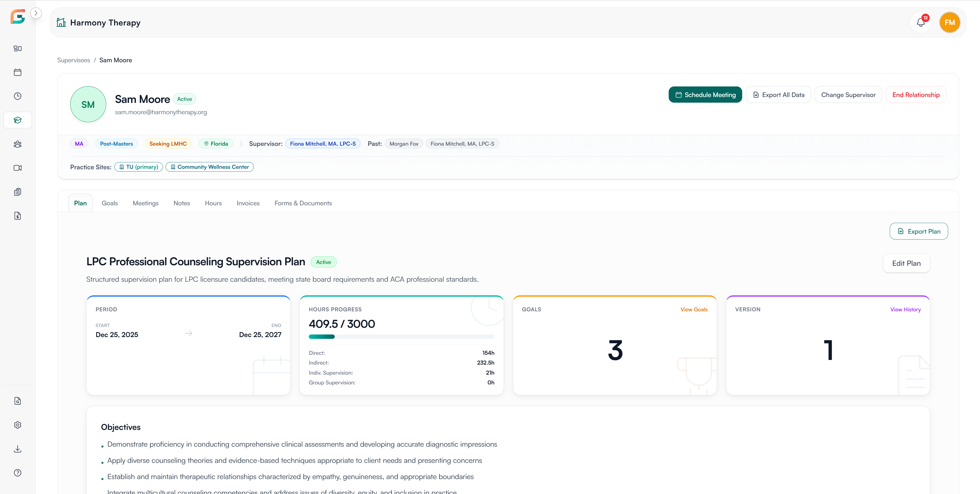Click current supervisor Fiona Mitchell chip
Image resolution: width=980 pixels, height=494 pixels.
click(x=323, y=144)
